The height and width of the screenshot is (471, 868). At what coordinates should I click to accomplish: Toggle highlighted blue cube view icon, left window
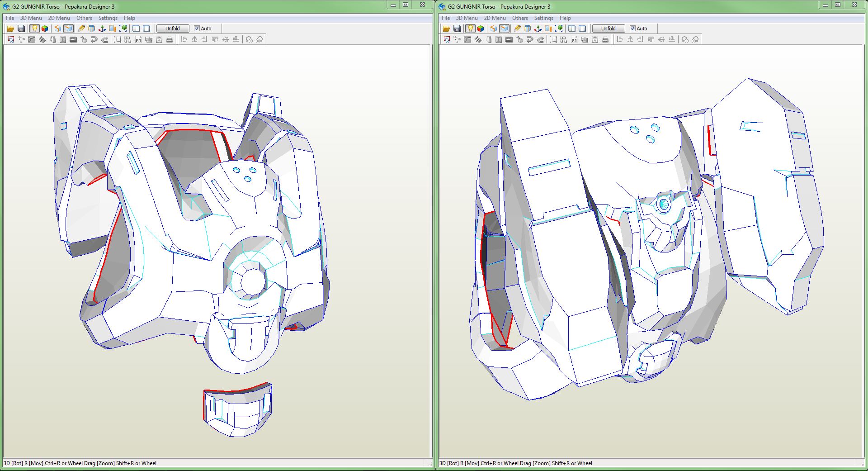[68, 29]
